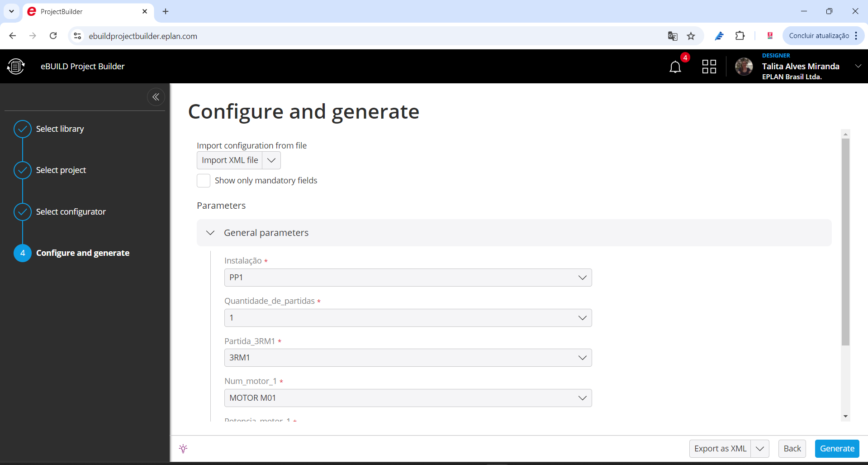Click the scrollbar down arrow
The height and width of the screenshot is (465, 868).
coord(845,416)
